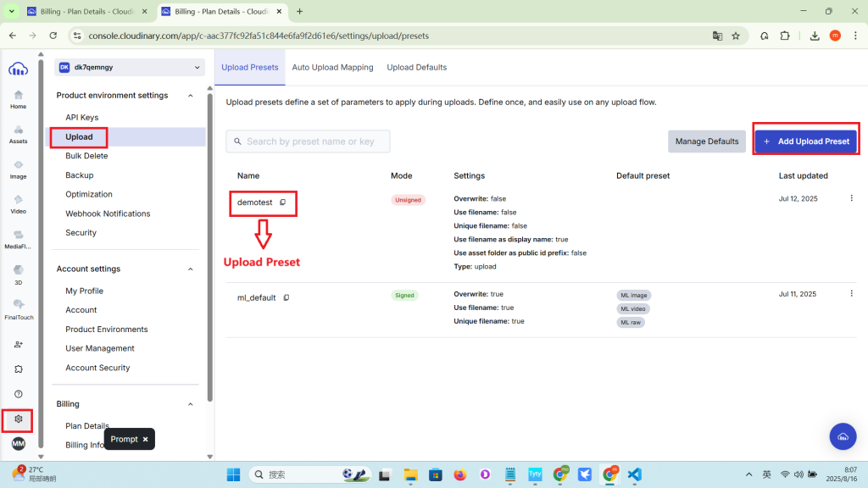
Task: Click the translate page icon
Action: pyautogui.click(x=717, y=36)
